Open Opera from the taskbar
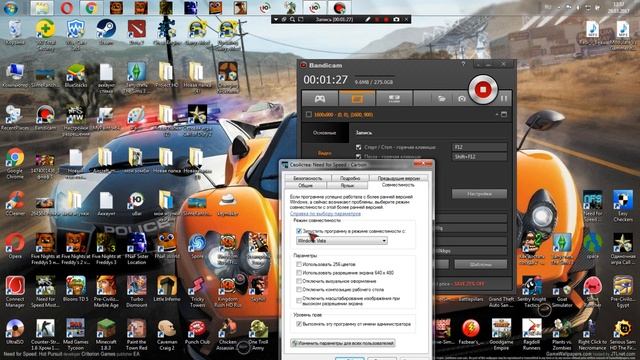The image size is (640, 360). [x=67, y=7]
